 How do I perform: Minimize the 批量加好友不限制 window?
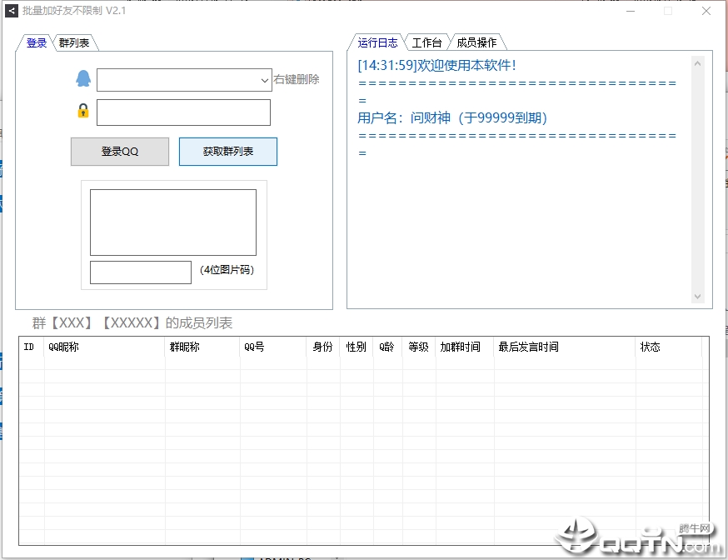631,11
